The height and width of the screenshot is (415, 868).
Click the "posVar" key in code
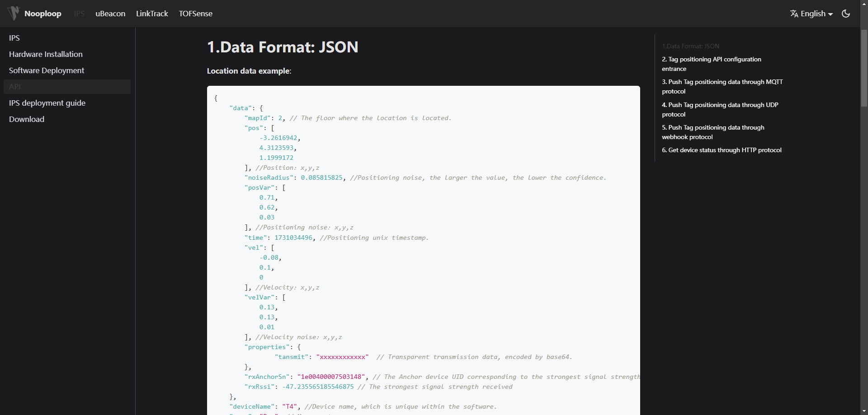(259, 187)
